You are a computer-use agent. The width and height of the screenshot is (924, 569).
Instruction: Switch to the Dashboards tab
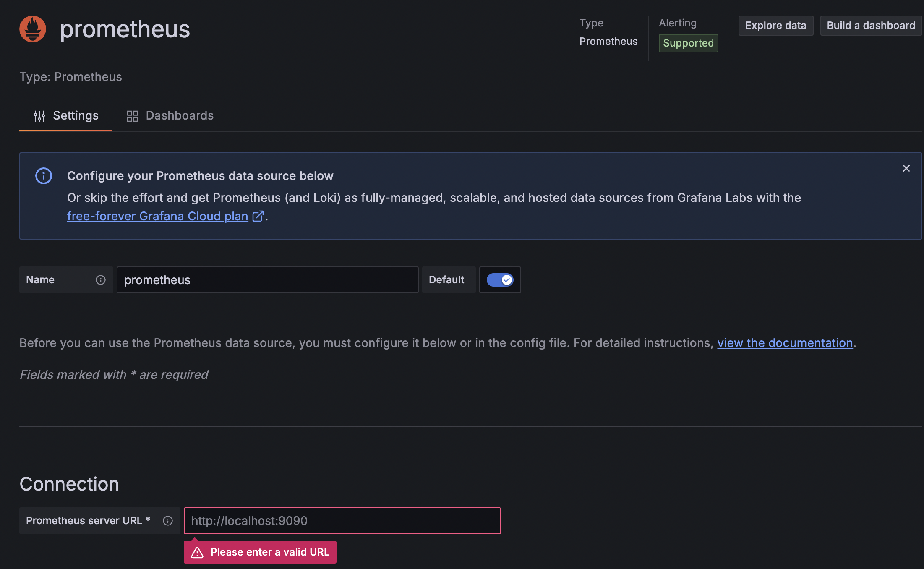pyautogui.click(x=170, y=116)
